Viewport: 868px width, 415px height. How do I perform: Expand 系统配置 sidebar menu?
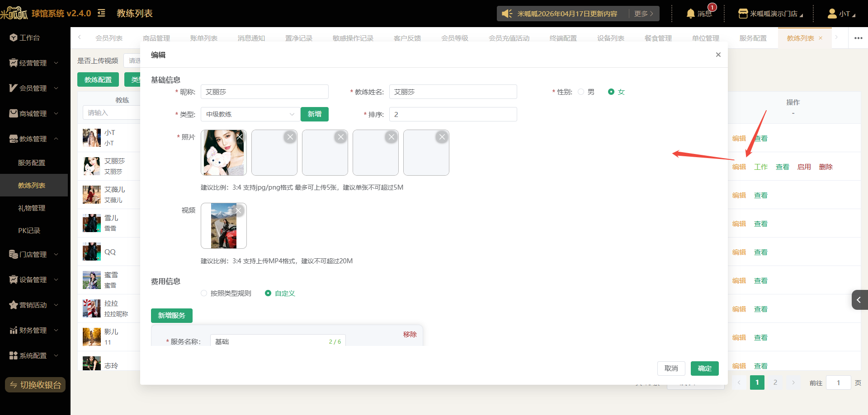pos(34,355)
